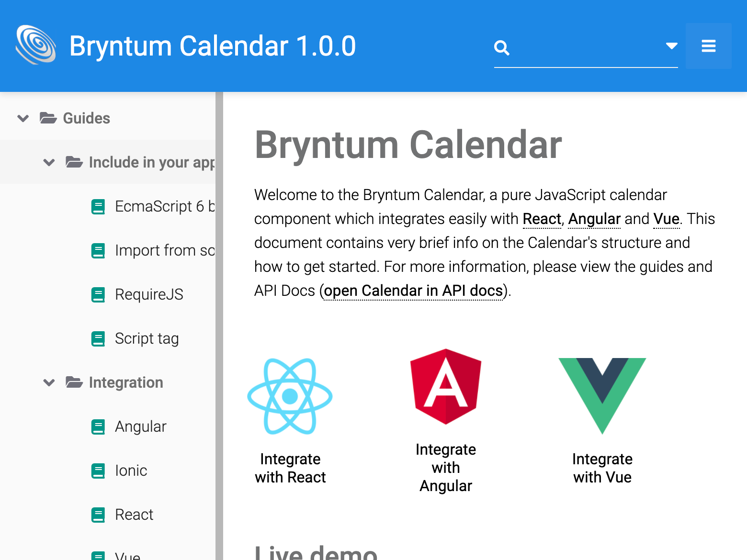Follow the React link in the welcome text
Image resolution: width=747 pixels, height=560 pixels.
pos(542,219)
